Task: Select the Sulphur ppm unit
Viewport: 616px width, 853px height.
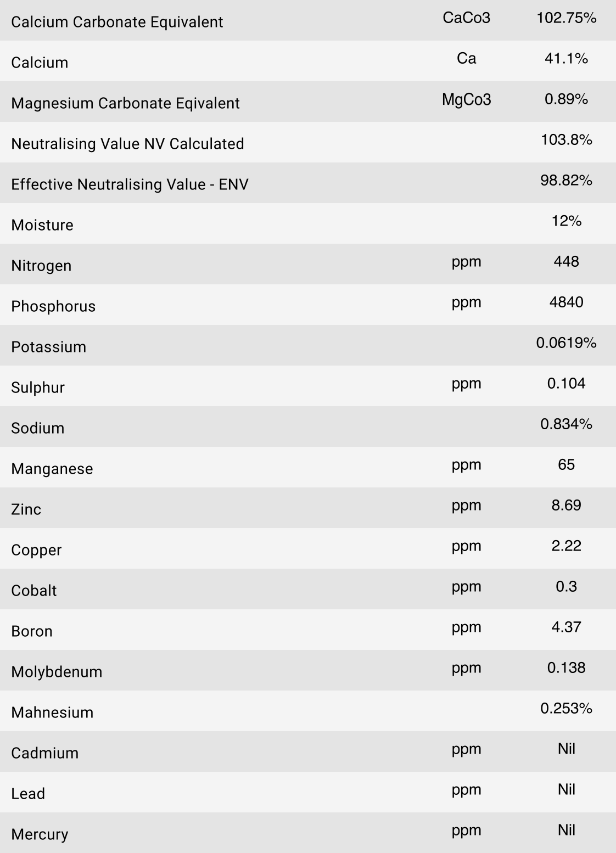Action: 466,384
